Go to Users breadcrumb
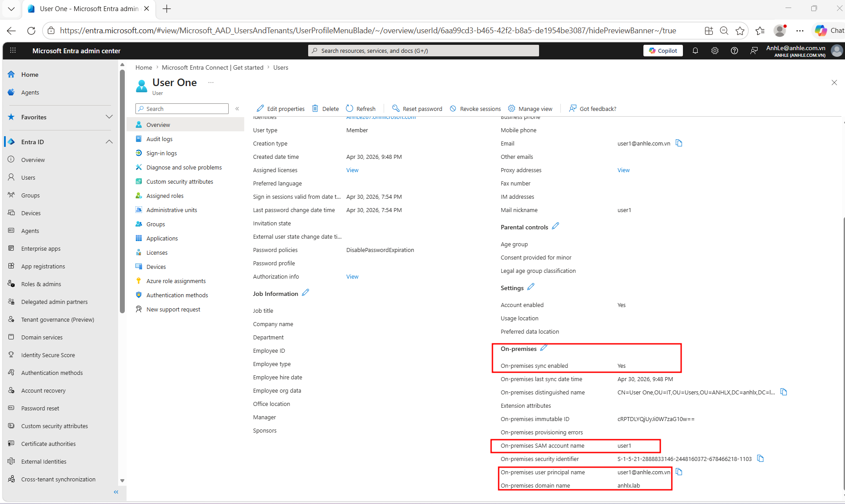Viewport: 845px width, 504px height. tap(281, 67)
